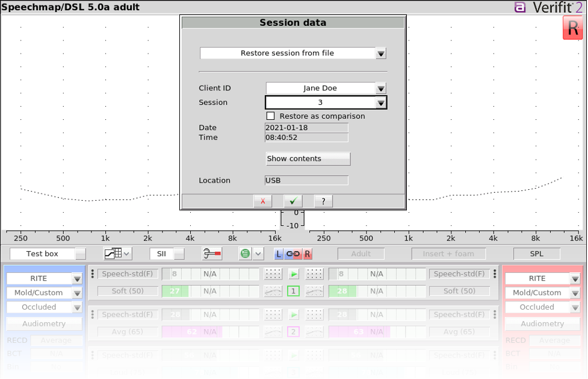Expand the left RITE instrument dropdown
This screenshot has width=588, height=379.
[77, 279]
